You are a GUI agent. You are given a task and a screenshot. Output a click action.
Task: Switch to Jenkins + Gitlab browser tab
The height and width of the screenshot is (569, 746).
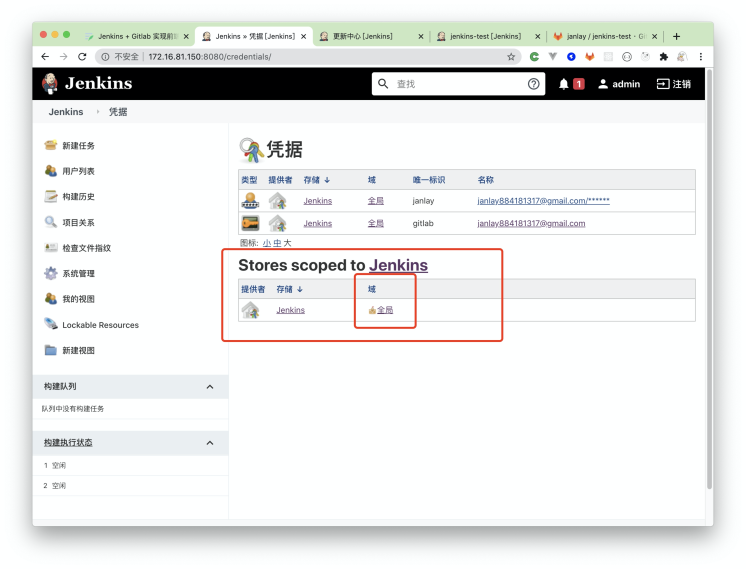(x=137, y=36)
